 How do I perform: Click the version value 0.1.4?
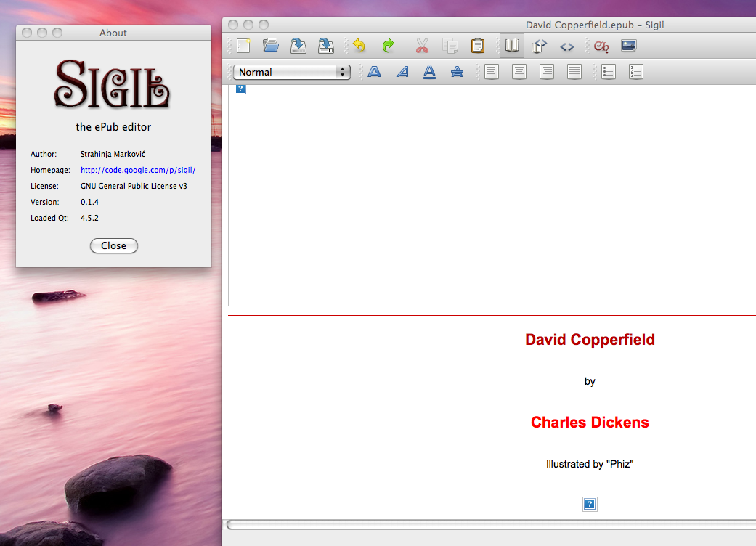tap(89, 202)
